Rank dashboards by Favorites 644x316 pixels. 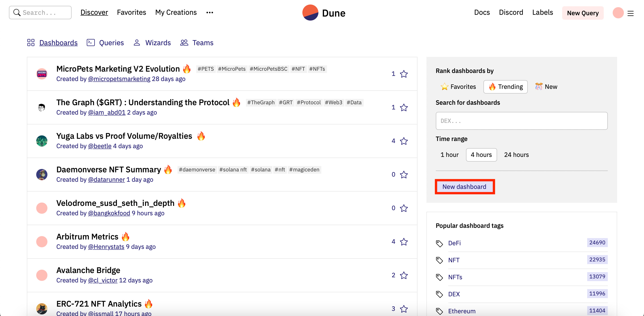pyautogui.click(x=458, y=87)
